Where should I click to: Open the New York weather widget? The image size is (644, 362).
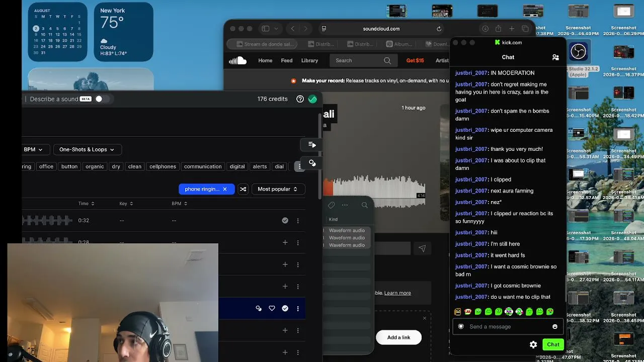123,32
